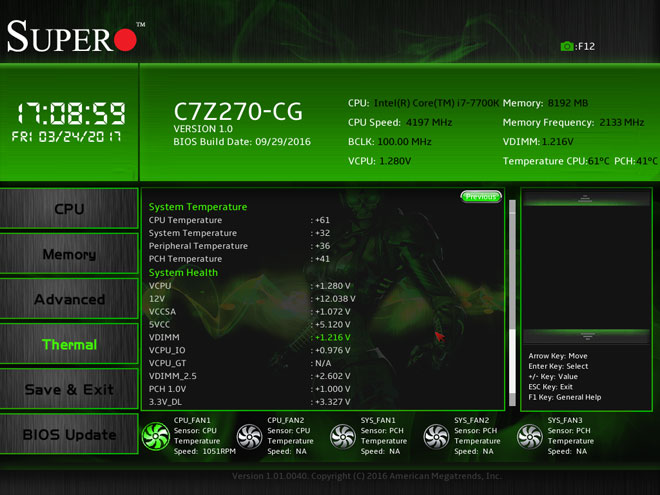This screenshot has width=660, height=495.
Task: Select the VCCSA voltage row
Action: tap(252, 312)
